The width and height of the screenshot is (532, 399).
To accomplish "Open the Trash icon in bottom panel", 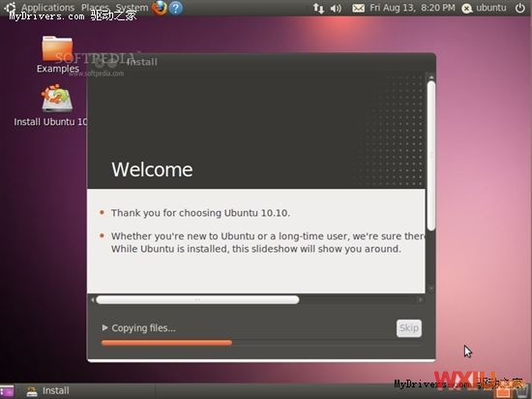I will pyautogui.click(x=521, y=391).
